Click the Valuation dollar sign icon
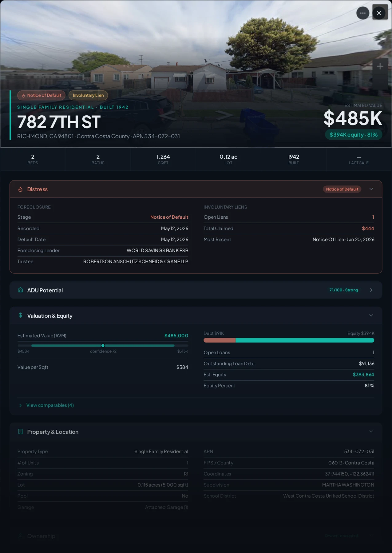Viewport: 392px width, 553px height. point(20,315)
